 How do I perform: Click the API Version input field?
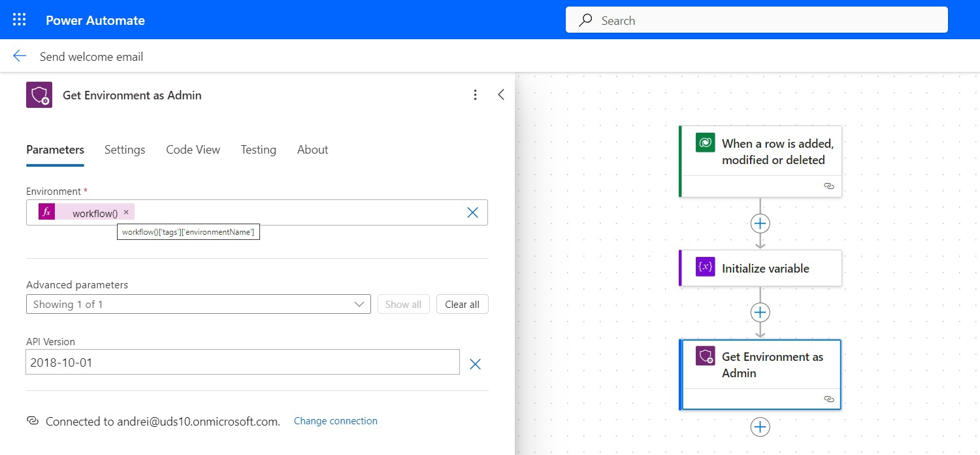(x=242, y=362)
